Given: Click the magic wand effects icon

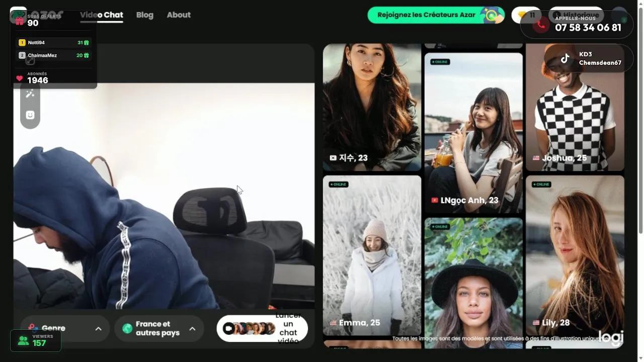Looking at the screenshot, I should (30, 94).
